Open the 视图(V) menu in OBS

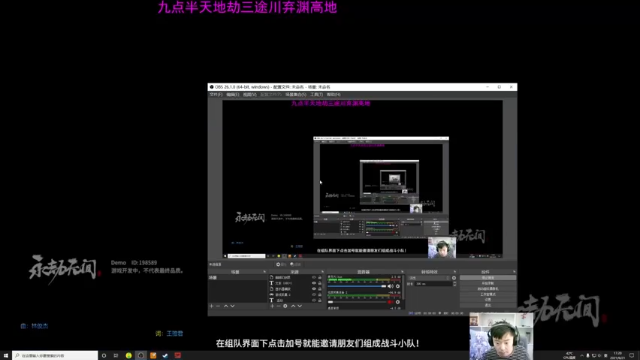(x=249, y=94)
